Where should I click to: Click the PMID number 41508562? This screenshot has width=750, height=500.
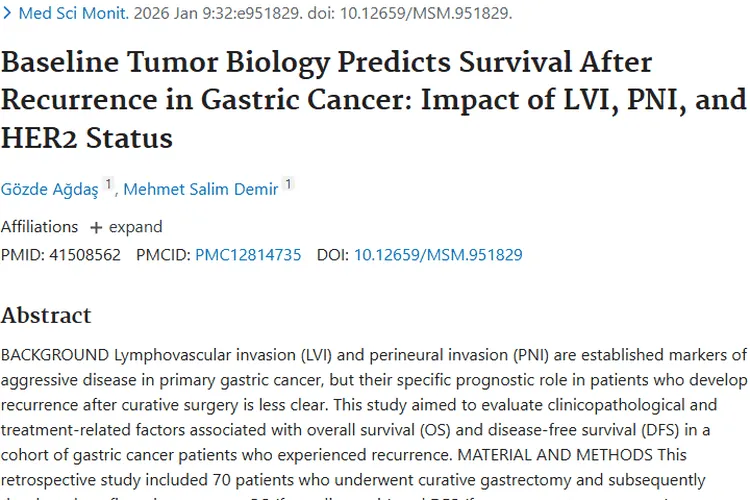coord(84,255)
